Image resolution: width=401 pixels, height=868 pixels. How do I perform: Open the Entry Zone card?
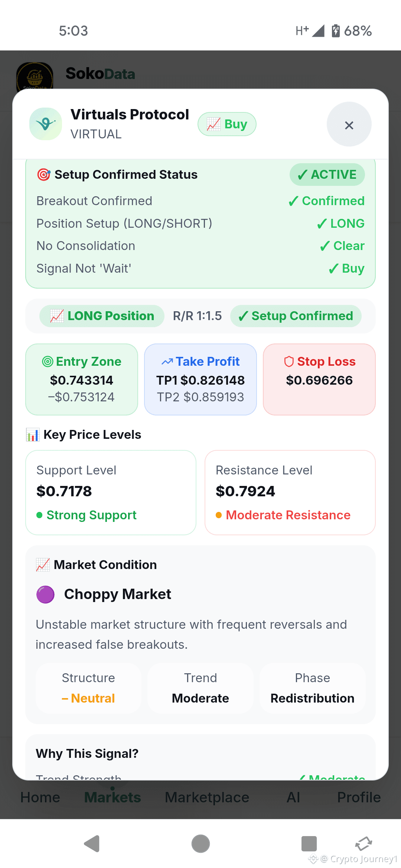tap(82, 379)
